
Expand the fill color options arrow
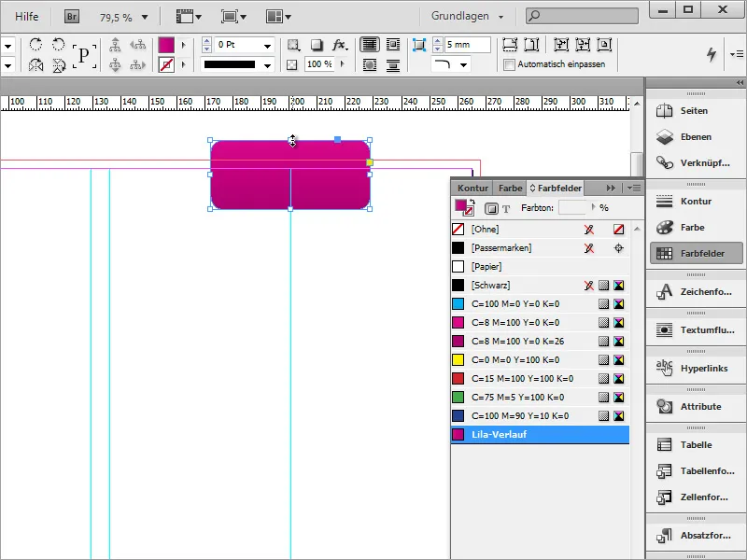point(183,45)
